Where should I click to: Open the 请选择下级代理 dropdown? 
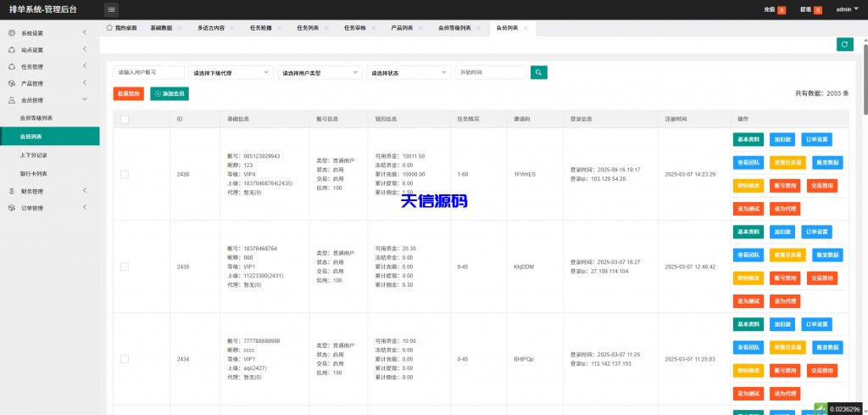click(231, 73)
